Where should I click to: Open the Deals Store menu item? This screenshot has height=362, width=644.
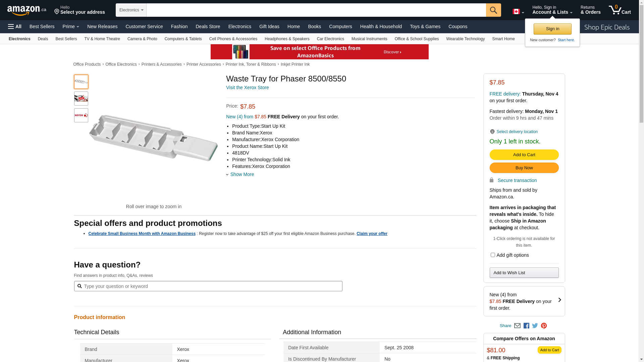pyautogui.click(x=208, y=26)
